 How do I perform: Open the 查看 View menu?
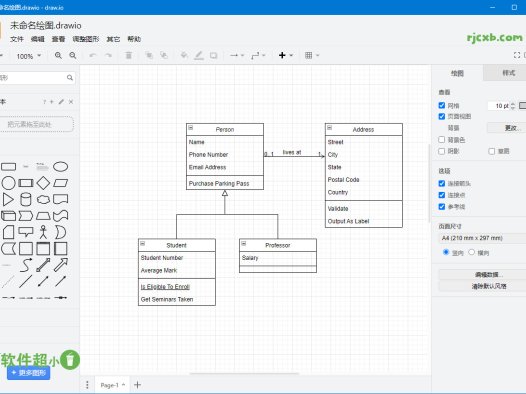tap(58, 39)
